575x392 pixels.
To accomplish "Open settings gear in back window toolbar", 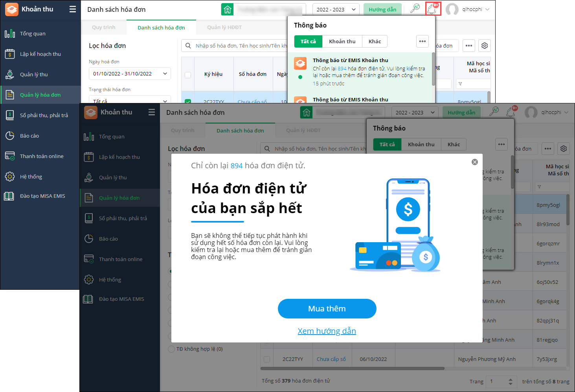I will tap(485, 46).
